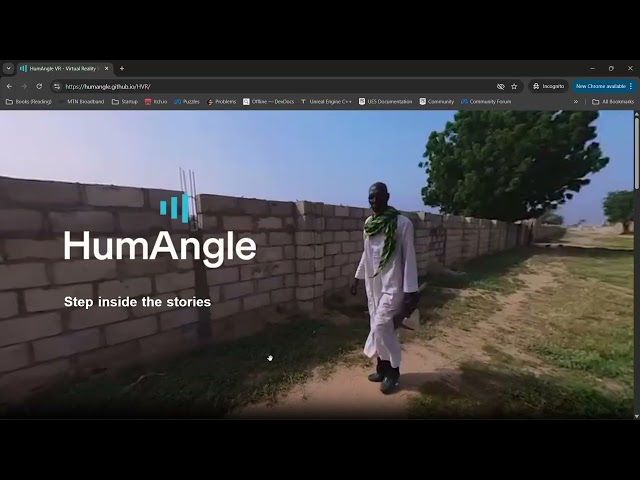The height and width of the screenshot is (480, 640).
Task: Click the page vertical scrollbar thumb
Action: click(x=636, y=151)
